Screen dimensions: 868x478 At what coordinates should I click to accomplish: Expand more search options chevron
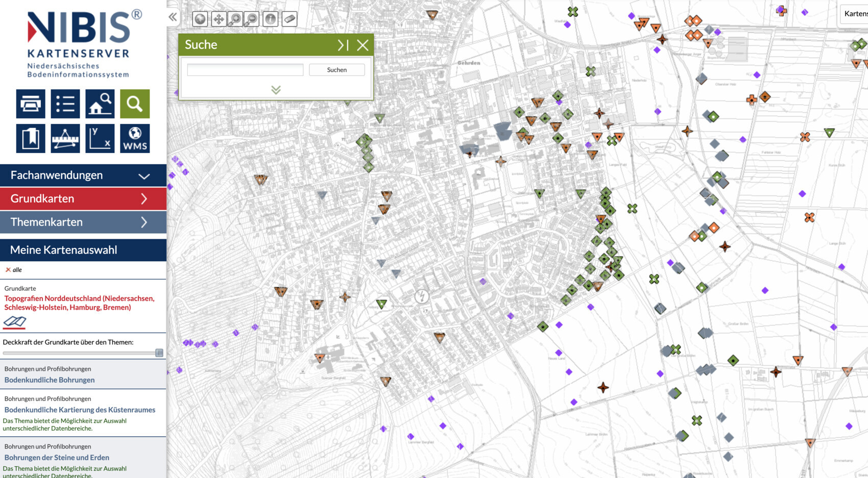pyautogui.click(x=276, y=90)
